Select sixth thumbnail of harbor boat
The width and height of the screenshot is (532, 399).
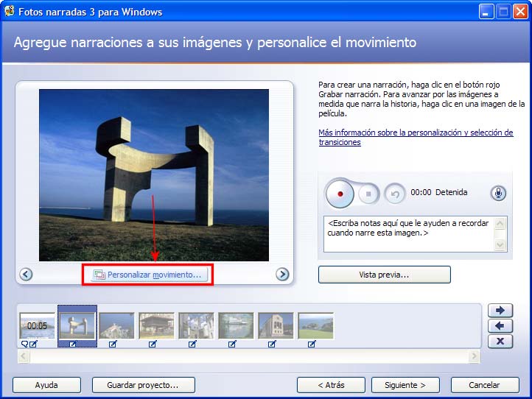point(236,326)
